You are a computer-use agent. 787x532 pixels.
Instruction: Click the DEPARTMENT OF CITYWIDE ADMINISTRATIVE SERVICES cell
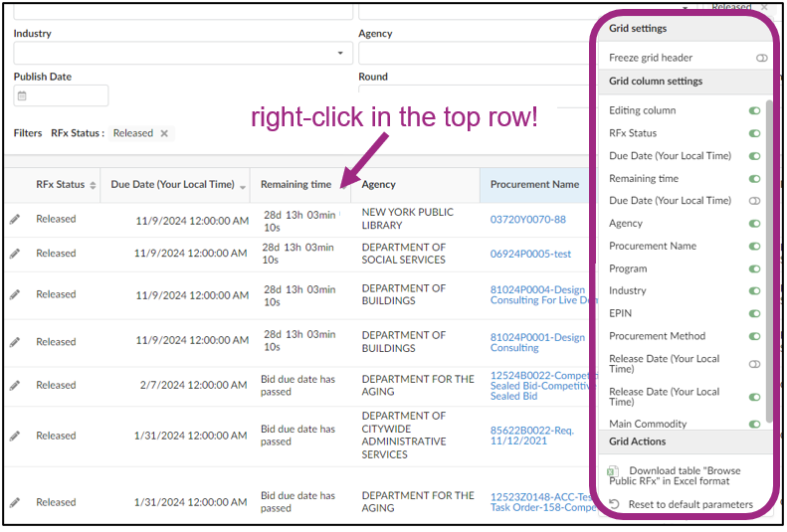coord(404,436)
